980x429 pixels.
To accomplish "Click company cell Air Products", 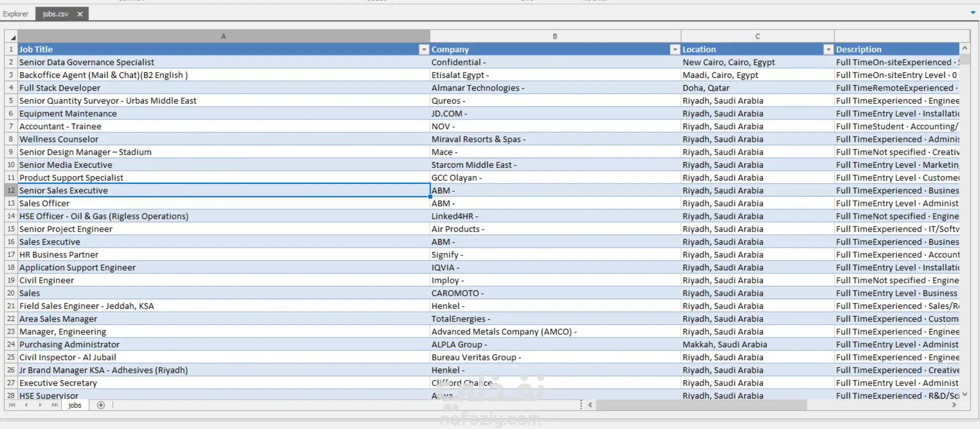I will [x=555, y=229].
